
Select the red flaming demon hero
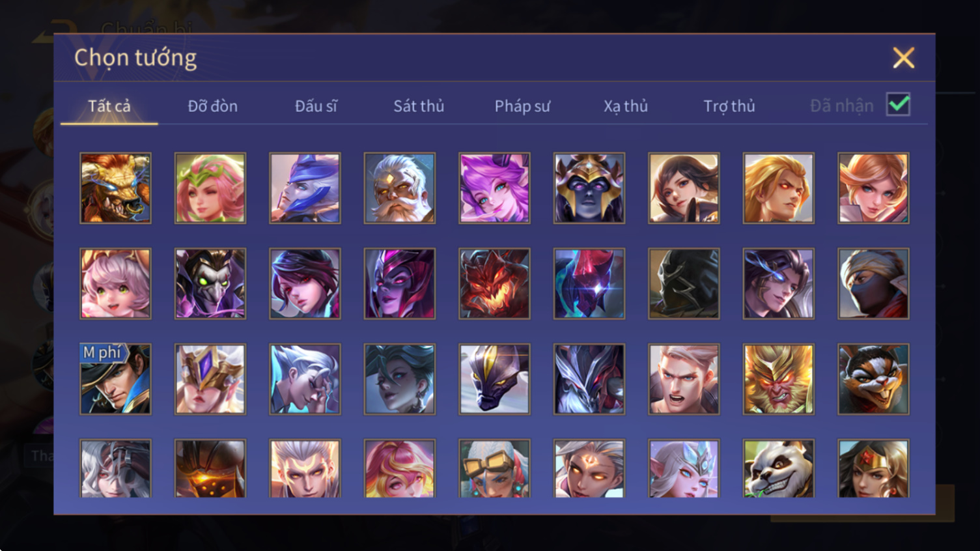pos(494,283)
